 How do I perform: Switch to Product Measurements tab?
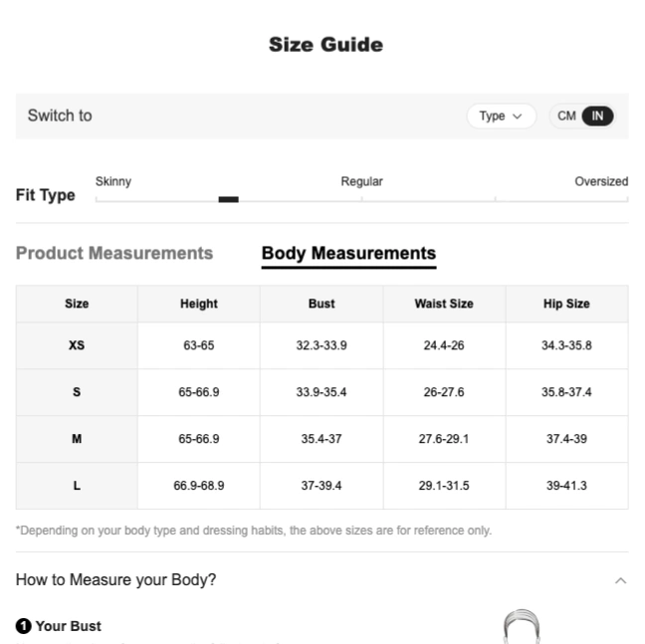(x=114, y=253)
